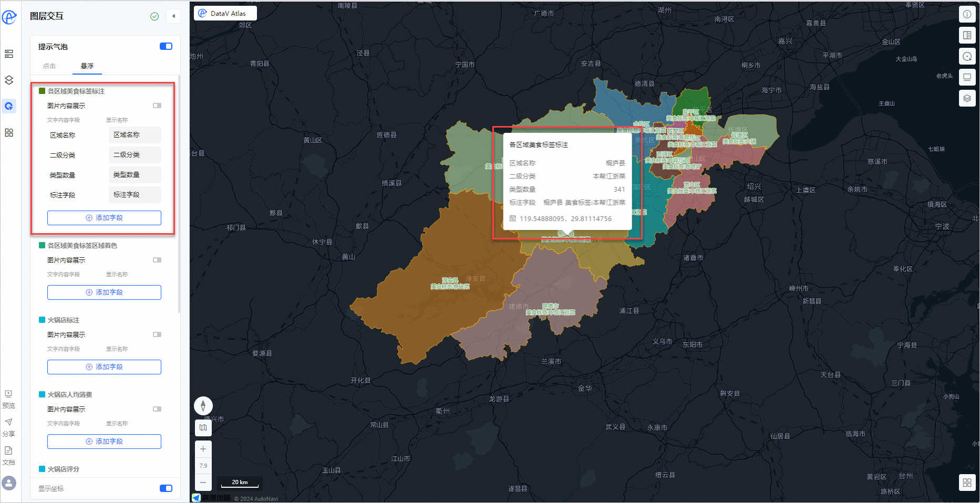This screenshot has width=980, height=503.
Task: Open the data list icon in sidebar
Action: pos(9,54)
